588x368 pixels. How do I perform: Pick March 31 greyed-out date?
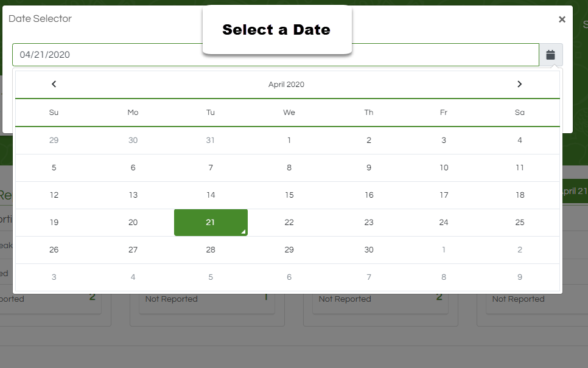click(211, 141)
